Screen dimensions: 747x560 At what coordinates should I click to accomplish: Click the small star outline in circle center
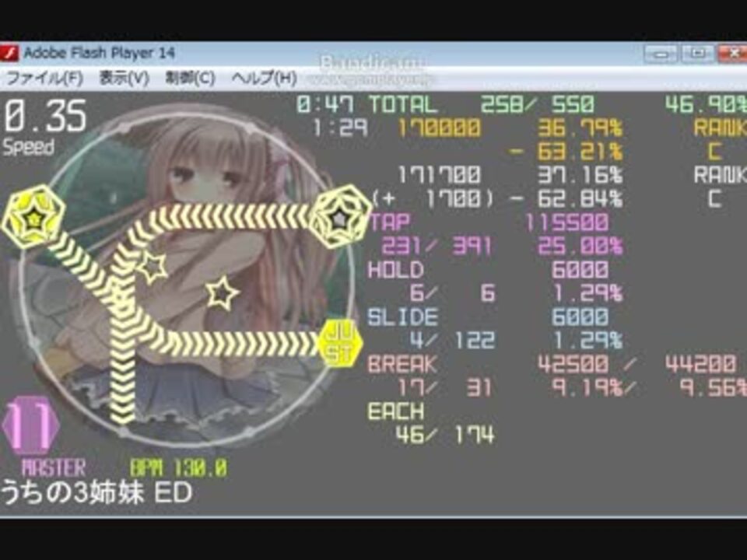[x=223, y=292]
